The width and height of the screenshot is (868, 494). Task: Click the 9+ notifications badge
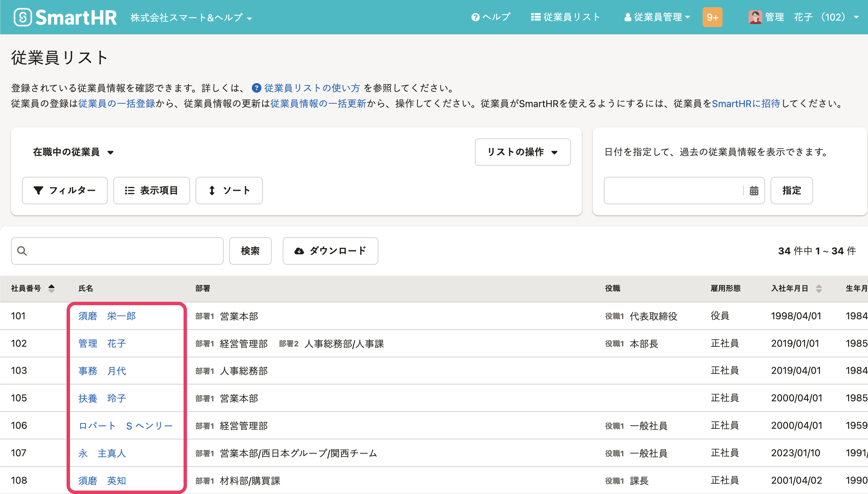(x=712, y=17)
